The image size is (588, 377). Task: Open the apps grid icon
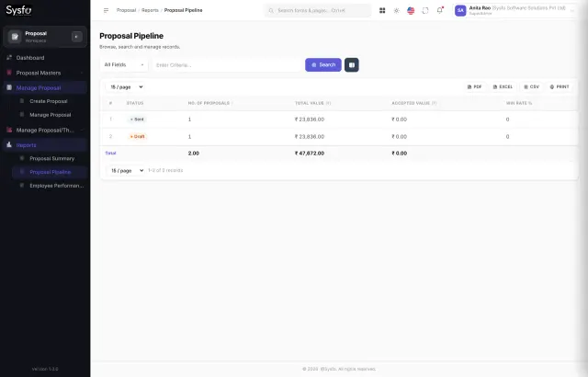click(382, 10)
